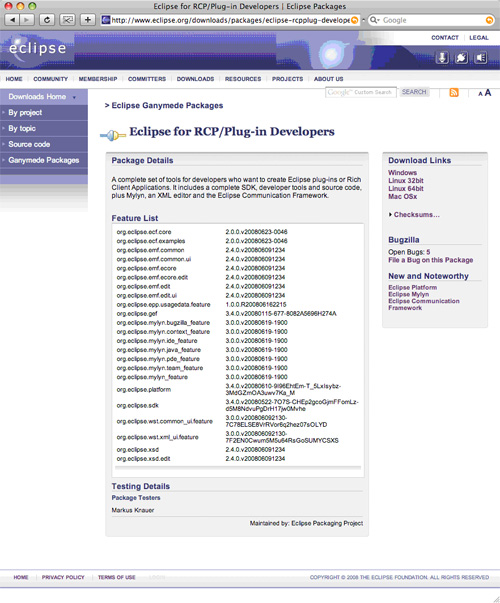Open the magnifier search options dropdown
The image size is (500, 603).
click(x=375, y=20)
